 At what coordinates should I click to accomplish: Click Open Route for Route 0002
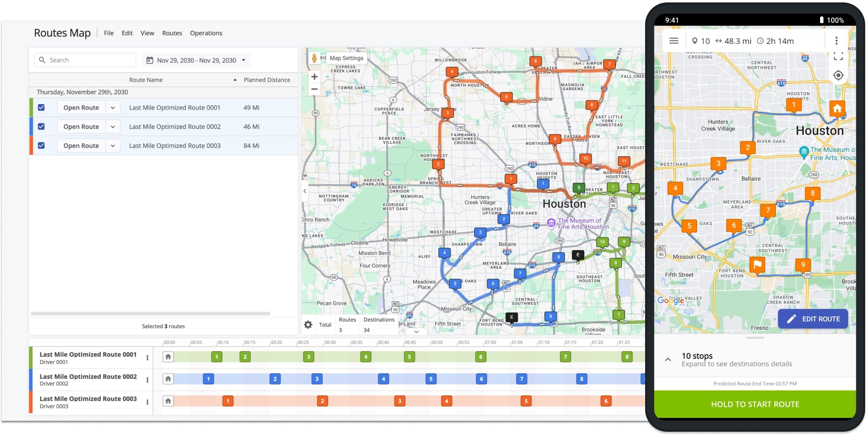(81, 127)
